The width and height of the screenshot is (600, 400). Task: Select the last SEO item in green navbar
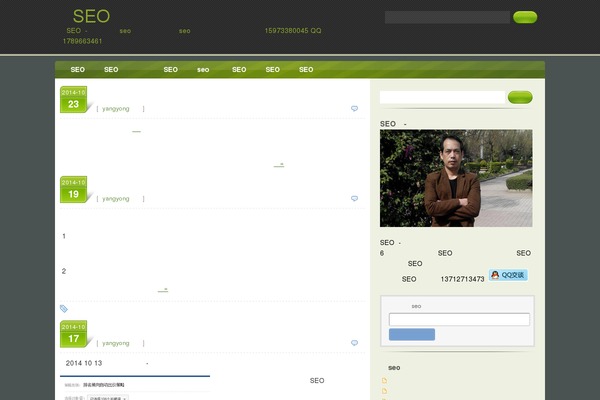[x=306, y=70]
